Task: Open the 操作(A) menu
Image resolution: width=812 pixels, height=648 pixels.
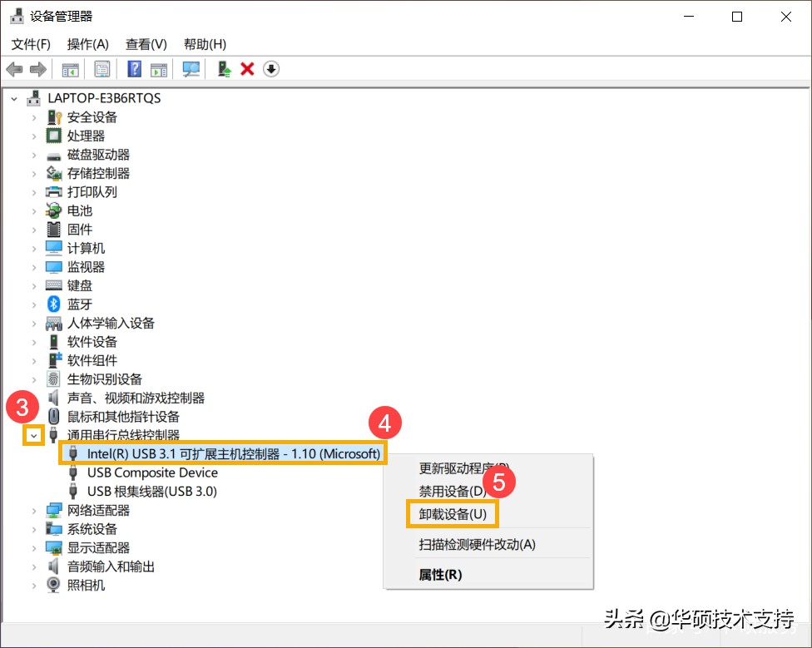Action: click(x=87, y=44)
